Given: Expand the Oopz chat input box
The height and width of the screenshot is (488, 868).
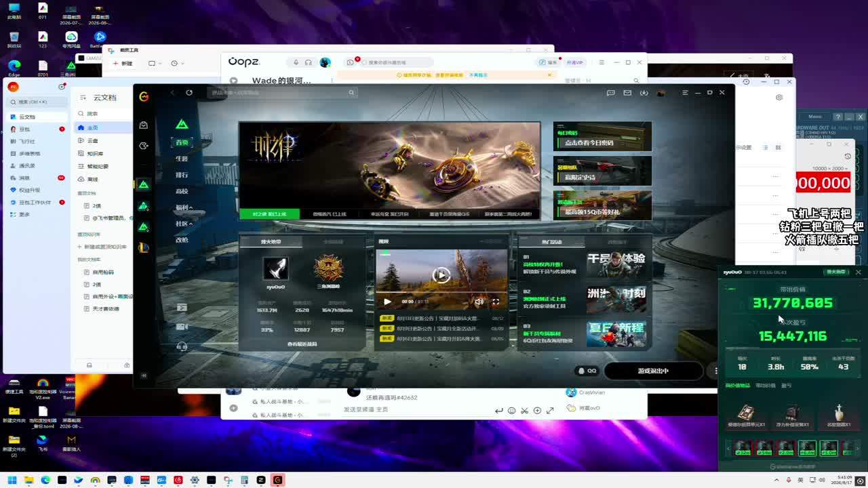Looking at the screenshot, I should pos(551,410).
